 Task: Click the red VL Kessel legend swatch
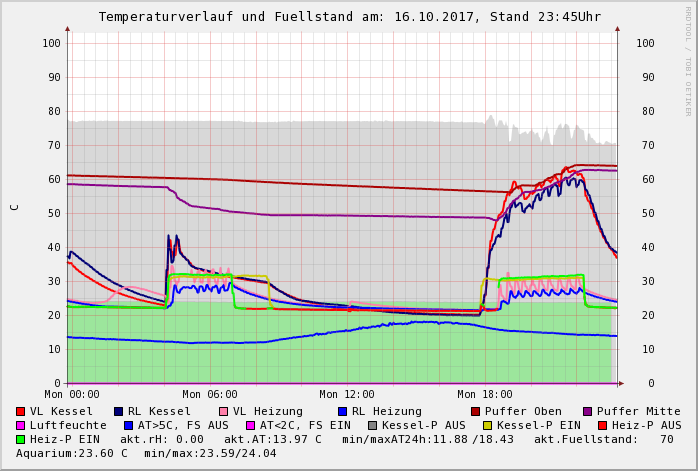[x=21, y=411]
